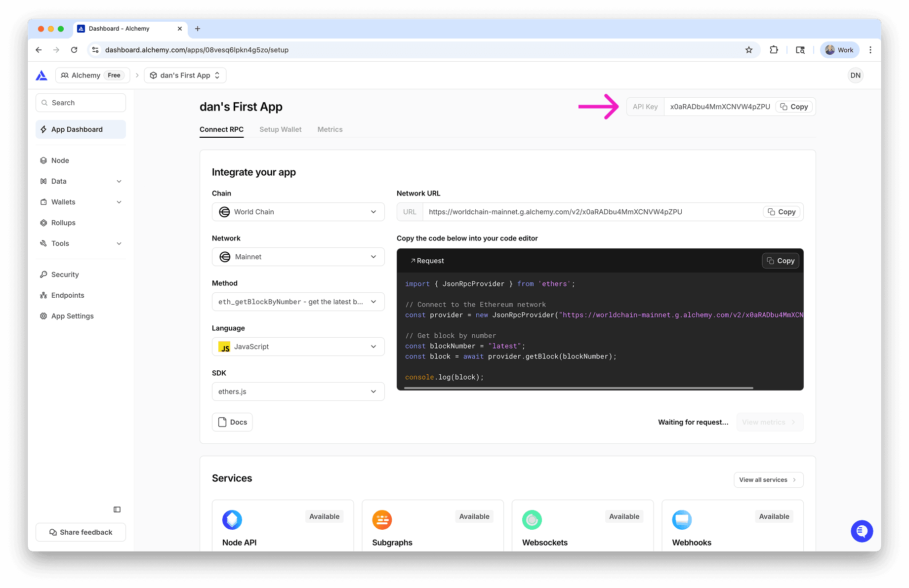Click the App Dashboard lightning icon
This screenshot has width=909, height=588.
point(44,129)
